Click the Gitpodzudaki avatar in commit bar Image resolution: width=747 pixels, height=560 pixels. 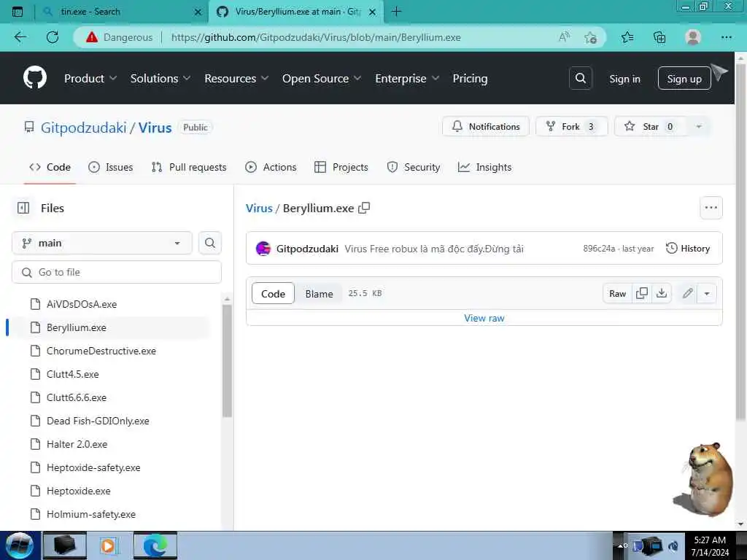pos(263,249)
